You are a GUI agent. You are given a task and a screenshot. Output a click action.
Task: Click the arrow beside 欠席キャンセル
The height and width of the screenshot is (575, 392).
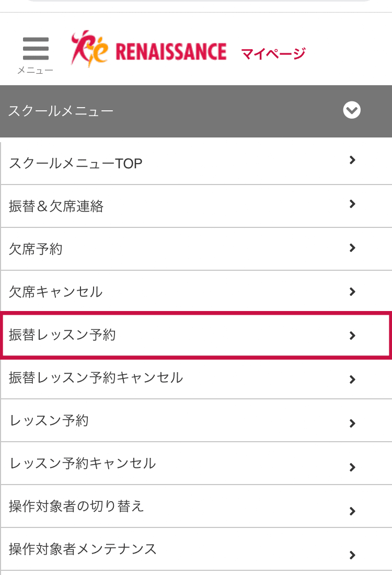(x=352, y=292)
